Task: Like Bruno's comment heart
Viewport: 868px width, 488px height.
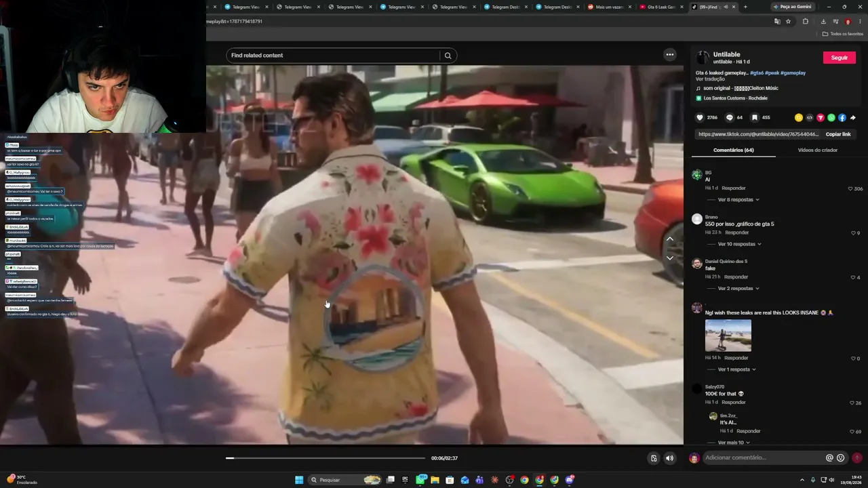Action: coord(854,233)
